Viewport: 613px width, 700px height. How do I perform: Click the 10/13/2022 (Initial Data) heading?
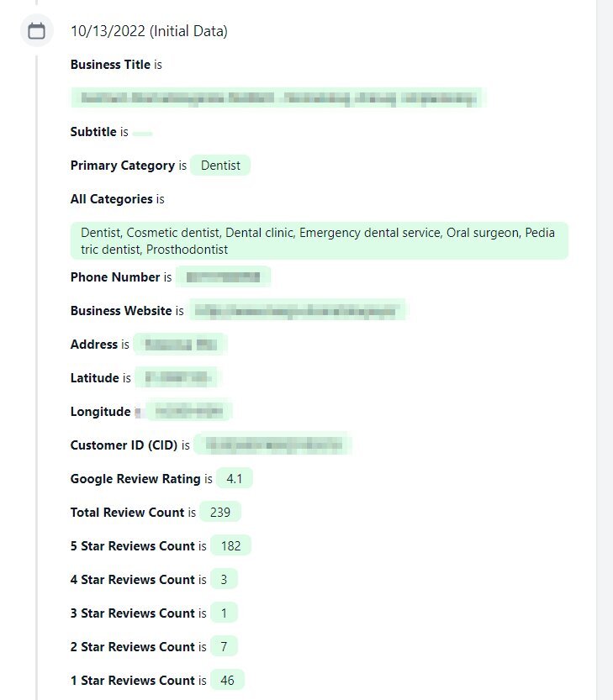click(x=149, y=31)
